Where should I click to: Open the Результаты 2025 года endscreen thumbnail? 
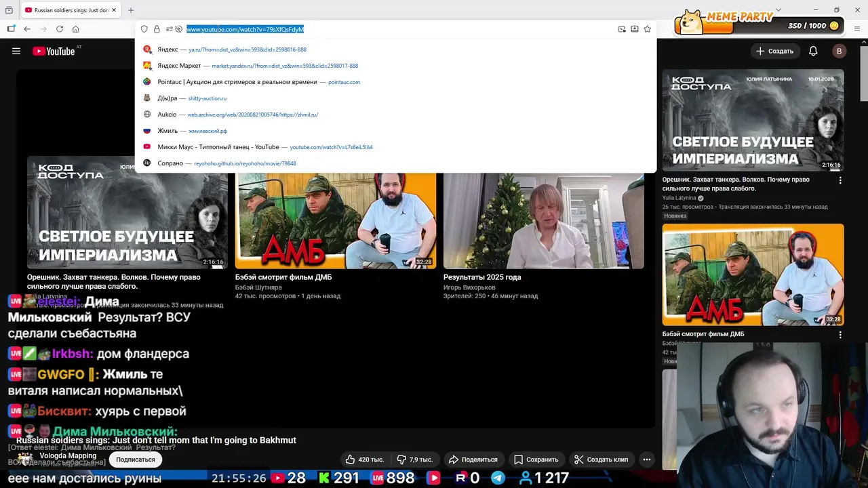(x=544, y=221)
